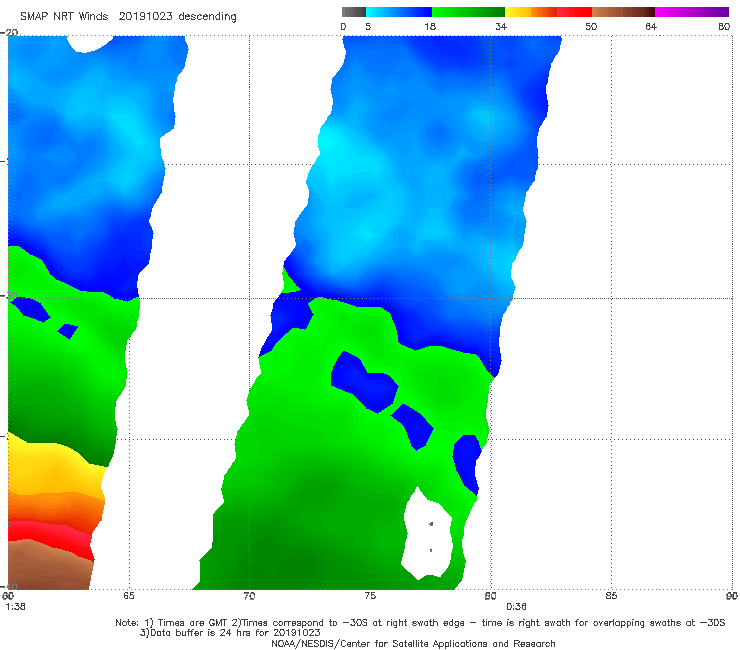
Task: Select the brown 50-64 segment of the color bar
Action: point(623,12)
